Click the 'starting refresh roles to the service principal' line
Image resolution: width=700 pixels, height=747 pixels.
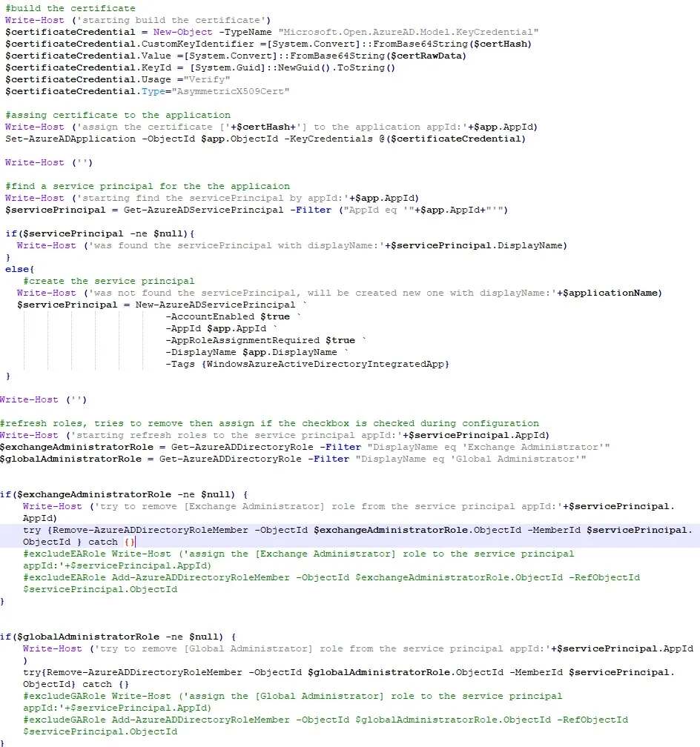pyautogui.click(x=274, y=436)
